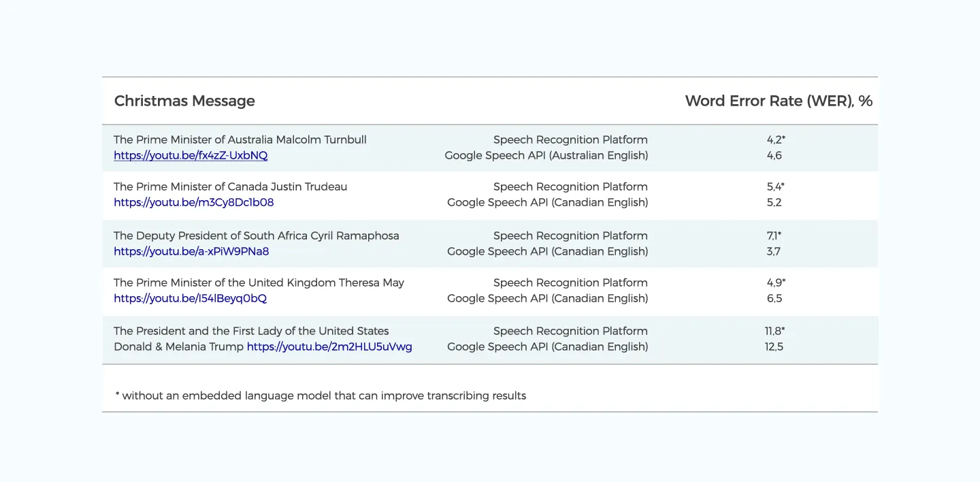
Task: Open the youtu.be/2m2HLU5uVwg link
Action: tap(329, 347)
